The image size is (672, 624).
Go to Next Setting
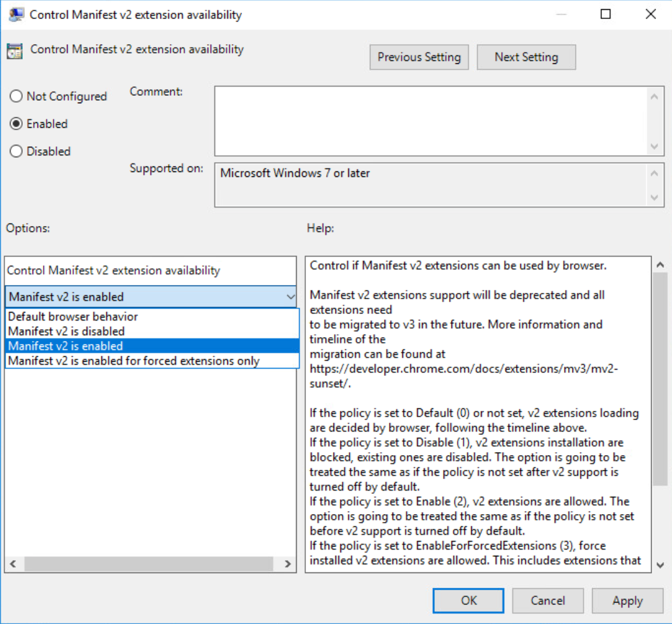(x=526, y=57)
